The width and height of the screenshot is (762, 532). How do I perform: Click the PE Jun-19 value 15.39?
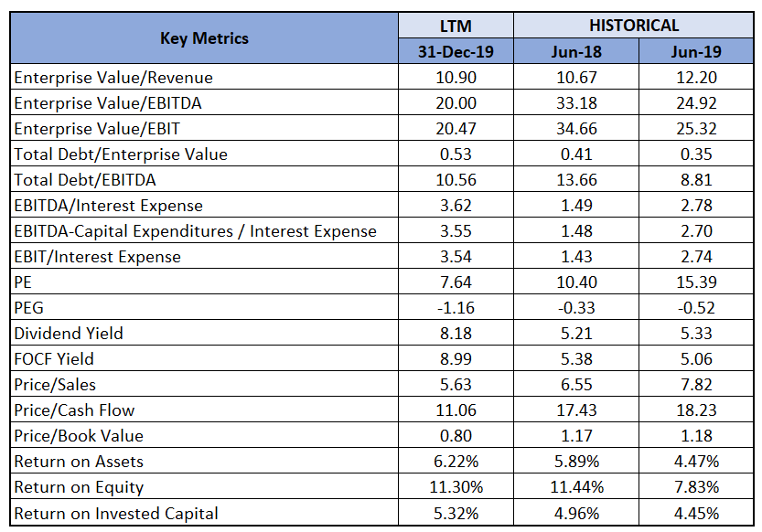[x=696, y=282]
